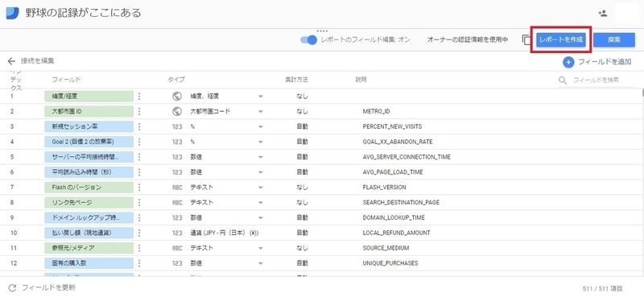644x297 pixels.
Task: Click the フィールドを追加 link
Action: (605, 62)
